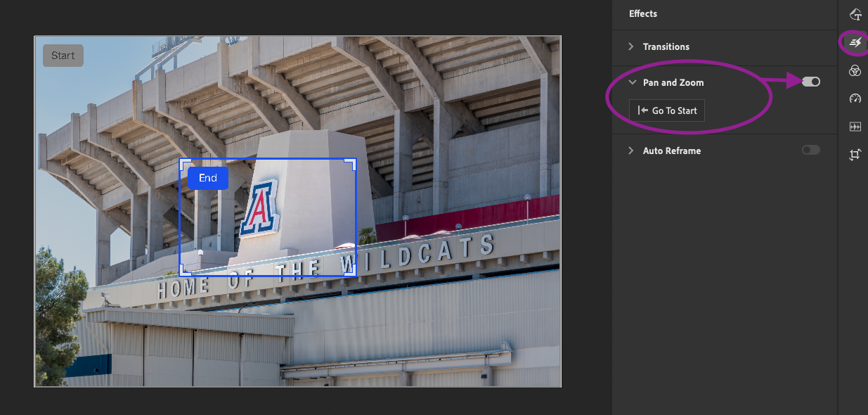Click the End frame top-left corner handle
Viewport: 868px width, 415px height.
183,162
